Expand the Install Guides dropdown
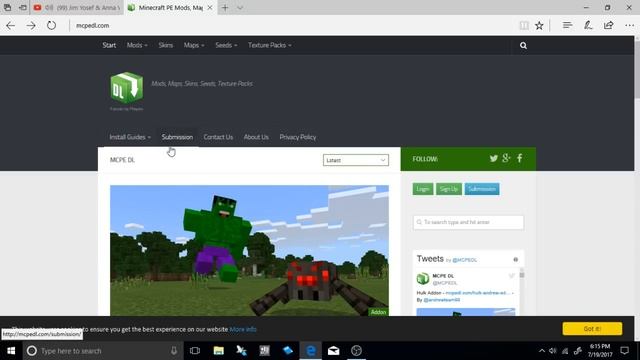 pos(130,137)
